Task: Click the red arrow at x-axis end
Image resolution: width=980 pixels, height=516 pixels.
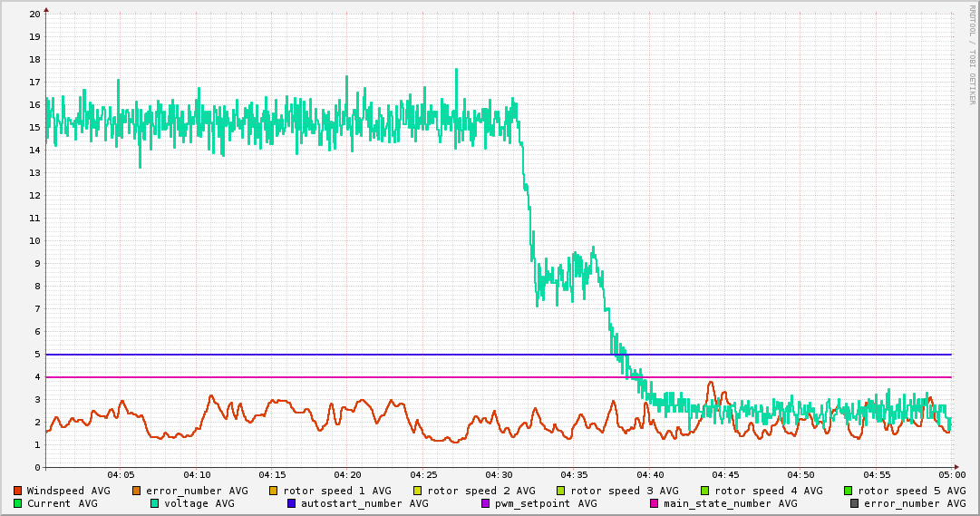Action: [956, 467]
